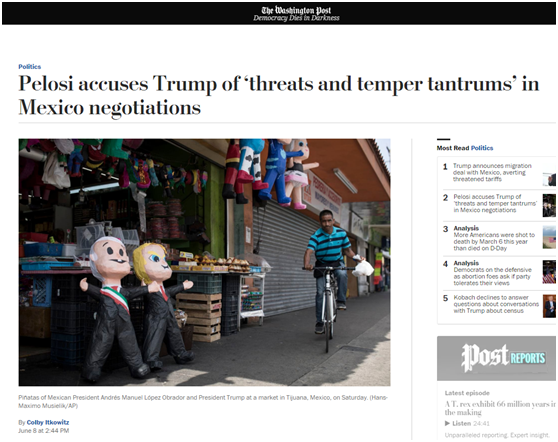
Task: Open second most-read Pelosi accuses Trump story
Action: click(x=495, y=203)
